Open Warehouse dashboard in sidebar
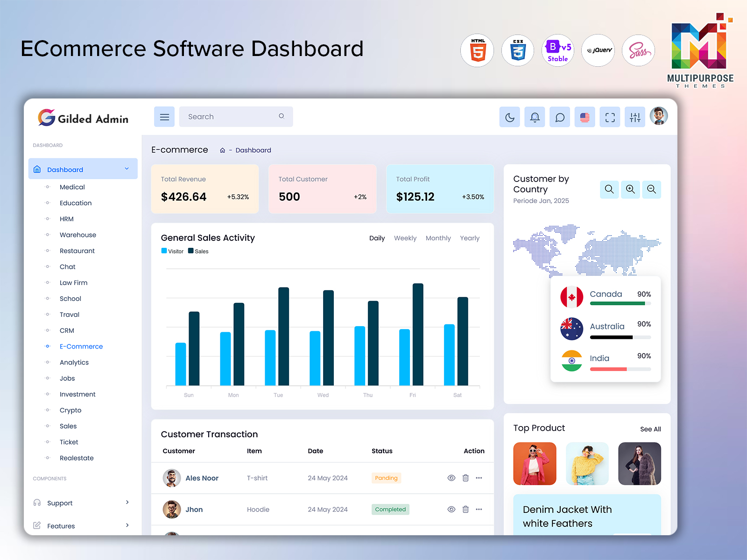Viewport: 747px width, 560px height. click(x=78, y=235)
